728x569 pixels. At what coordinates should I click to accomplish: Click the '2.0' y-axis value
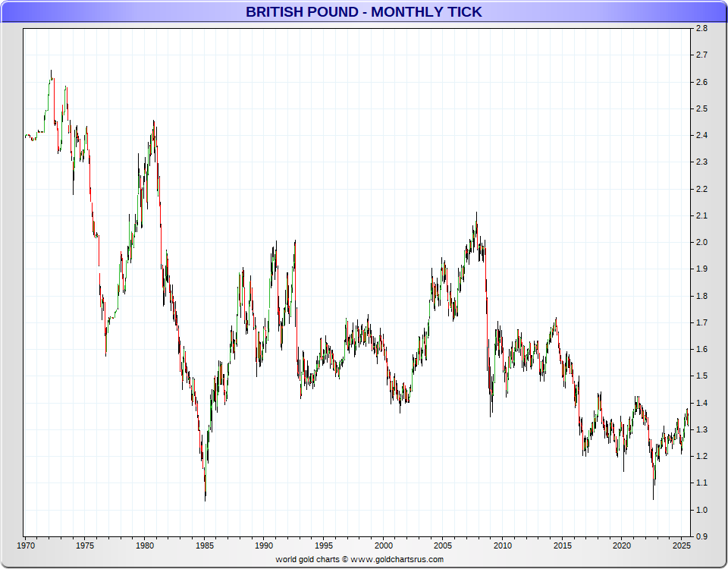tap(702, 243)
